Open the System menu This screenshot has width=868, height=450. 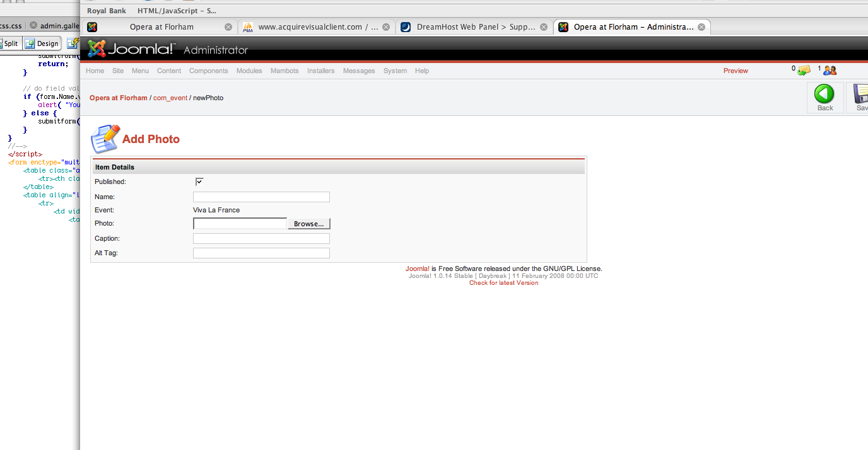(x=395, y=71)
